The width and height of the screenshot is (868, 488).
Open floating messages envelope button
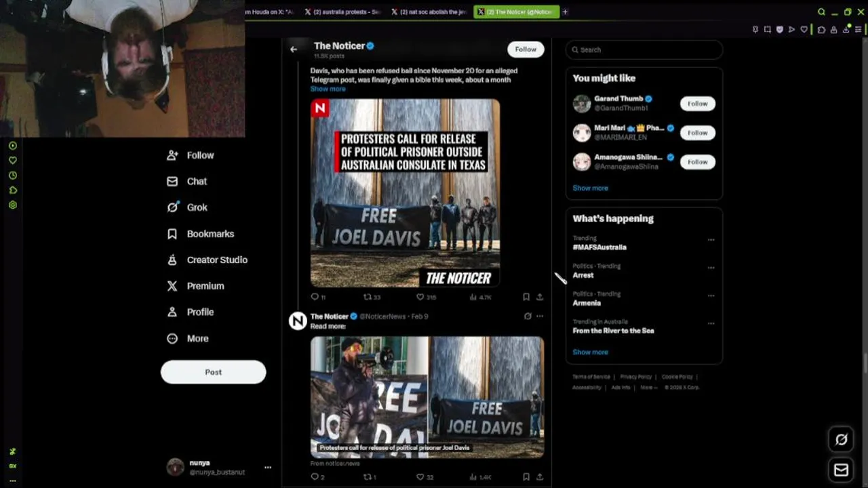click(842, 470)
